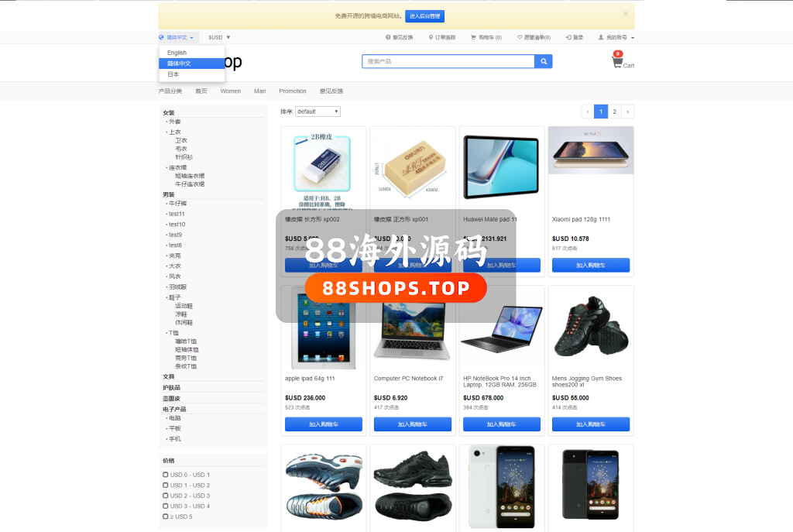Click the my account person icon

pyautogui.click(x=601, y=37)
